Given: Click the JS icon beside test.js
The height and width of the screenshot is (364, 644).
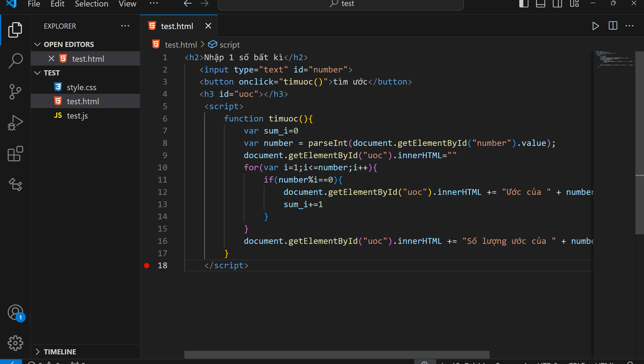Looking at the screenshot, I should [x=58, y=115].
